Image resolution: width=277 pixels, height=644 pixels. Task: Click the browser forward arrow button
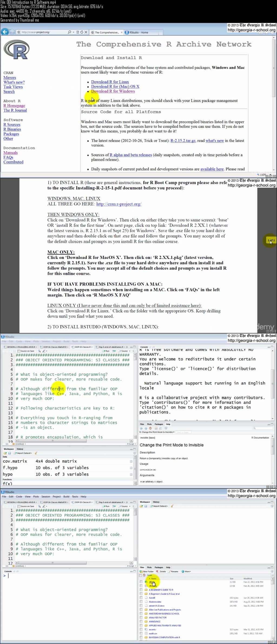(x=12, y=32)
